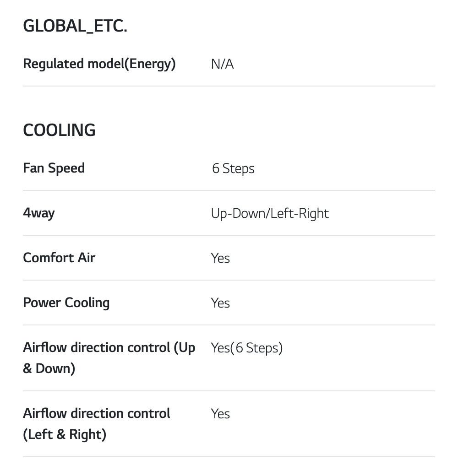Click divider line below Comfort Air row
Image resolution: width=458 pixels, height=476 pixels.
pyautogui.click(x=229, y=280)
